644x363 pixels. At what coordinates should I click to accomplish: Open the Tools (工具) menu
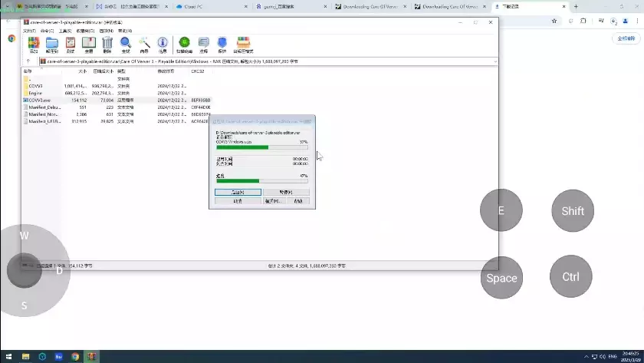tap(65, 31)
